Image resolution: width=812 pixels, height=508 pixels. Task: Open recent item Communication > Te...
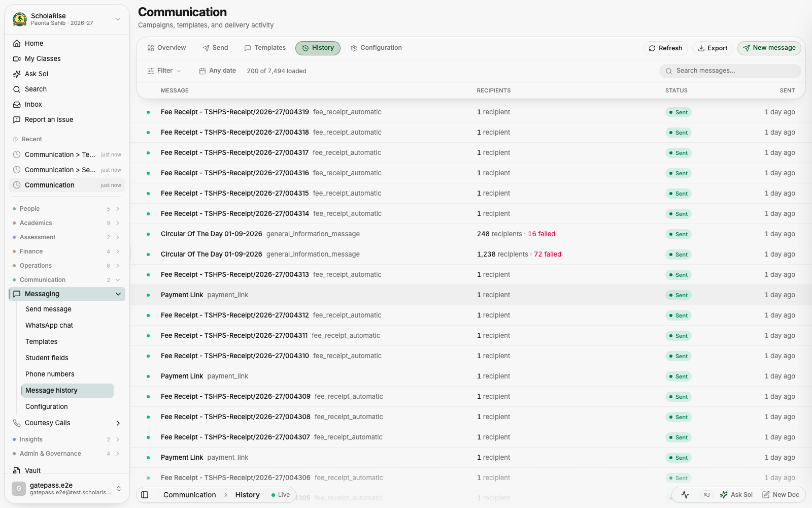(x=67, y=154)
